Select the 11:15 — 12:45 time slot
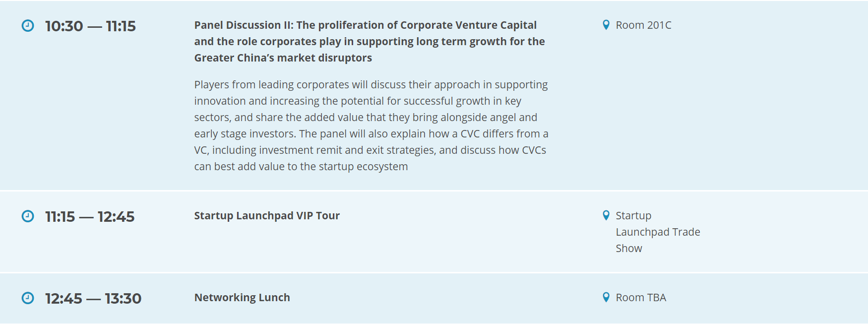 [90, 216]
